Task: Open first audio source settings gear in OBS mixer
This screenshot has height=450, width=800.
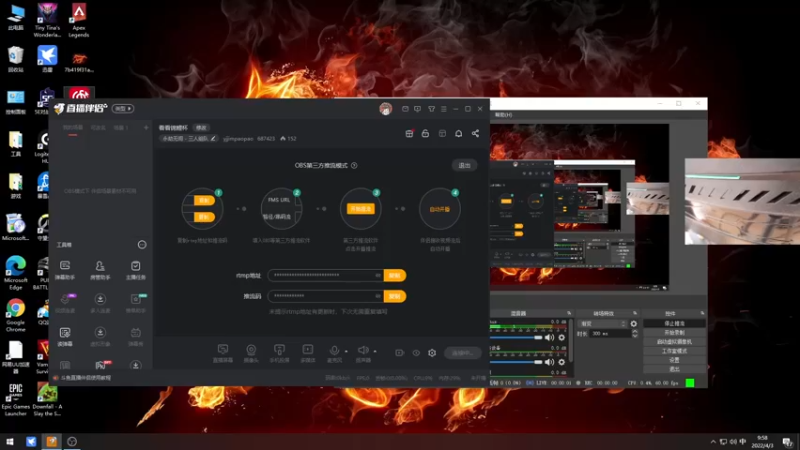Action: pos(562,337)
